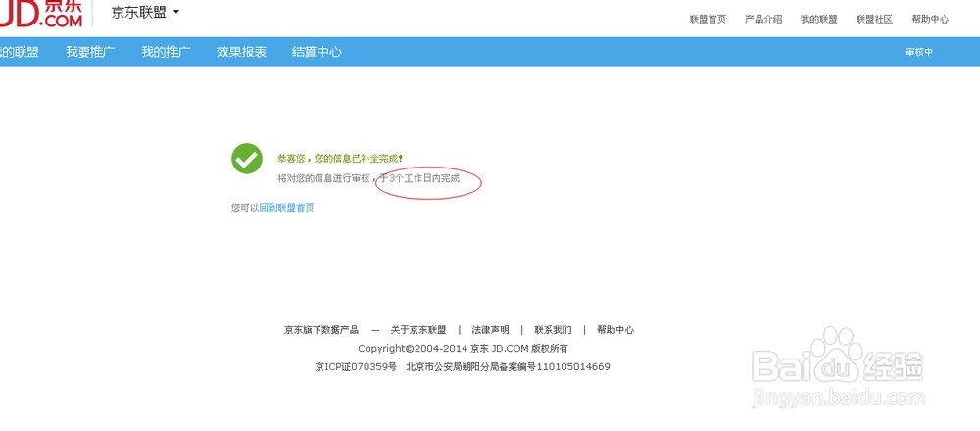Viewport: 980px width, 431px height.
Task: Open footer link 帮助中心
Action: [x=615, y=330]
